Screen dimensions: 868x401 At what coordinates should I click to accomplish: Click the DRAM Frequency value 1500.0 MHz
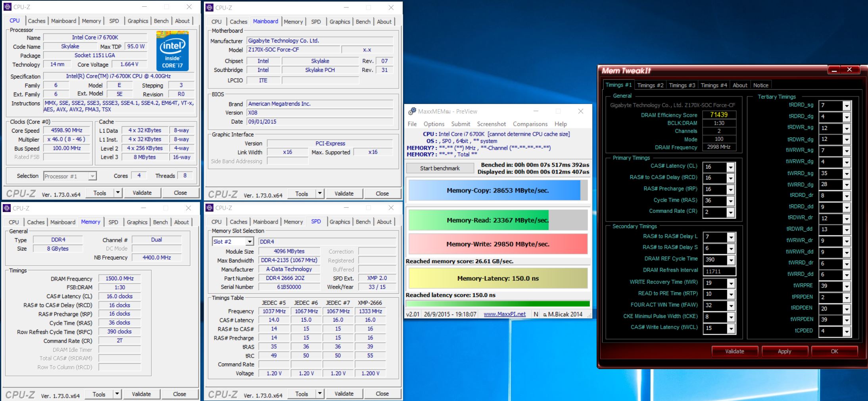click(119, 278)
